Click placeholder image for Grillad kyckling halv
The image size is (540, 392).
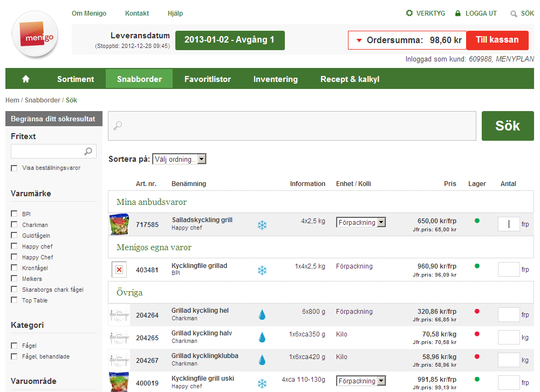(x=119, y=338)
